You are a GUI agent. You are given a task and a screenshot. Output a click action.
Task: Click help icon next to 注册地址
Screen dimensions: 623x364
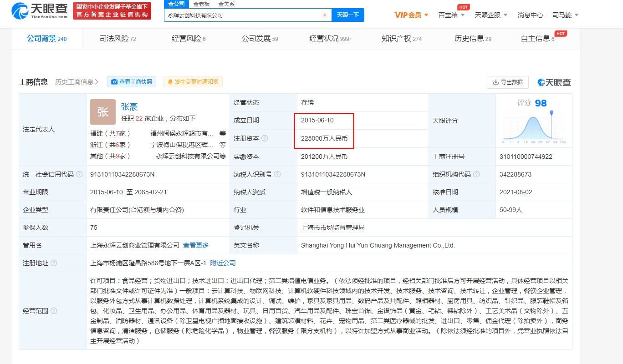click(54, 263)
